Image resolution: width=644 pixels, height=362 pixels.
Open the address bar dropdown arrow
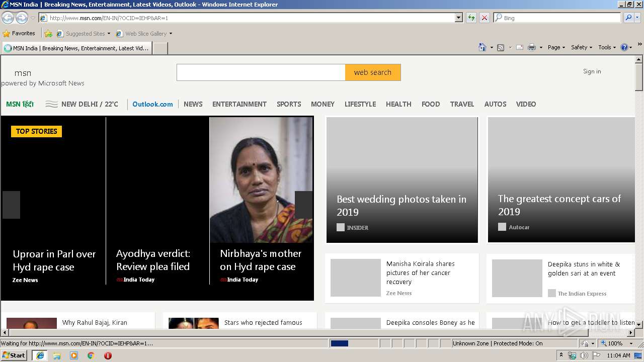click(458, 18)
